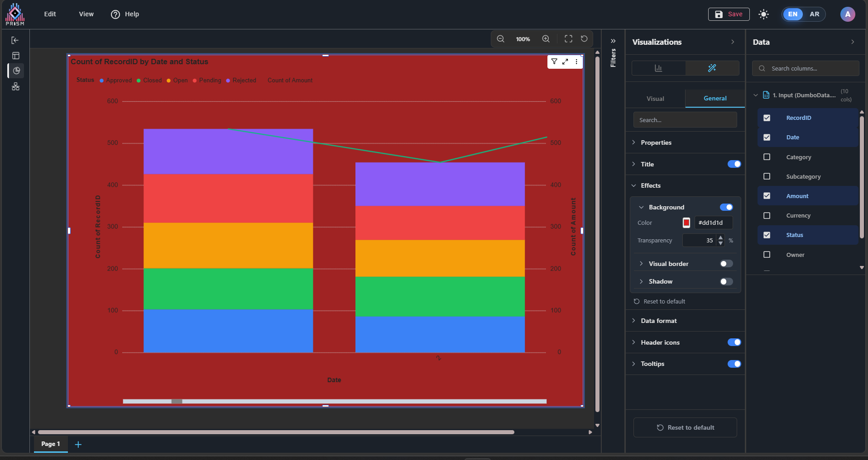Expand chart with focus mode arrows icon

click(565, 62)
